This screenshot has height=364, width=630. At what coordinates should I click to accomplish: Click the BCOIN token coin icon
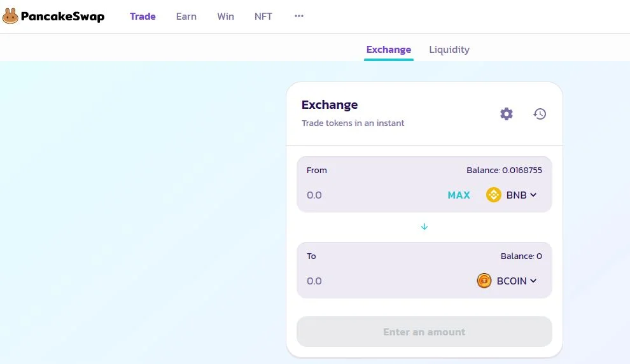tap(484, 281)
